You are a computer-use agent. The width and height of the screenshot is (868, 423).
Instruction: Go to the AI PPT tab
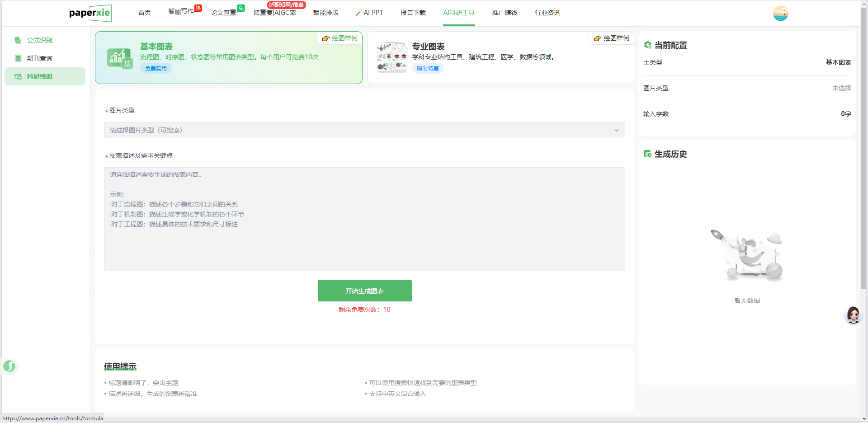click(369, 13)
